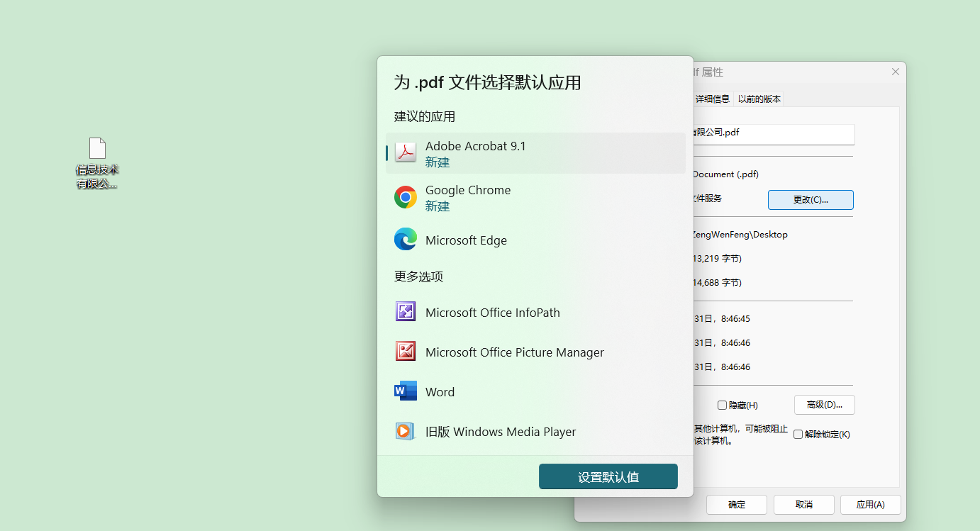Viewport: 980px width, 531px height.
Task: Select the Microsoft Edge label text
Action: pos(466,240)
